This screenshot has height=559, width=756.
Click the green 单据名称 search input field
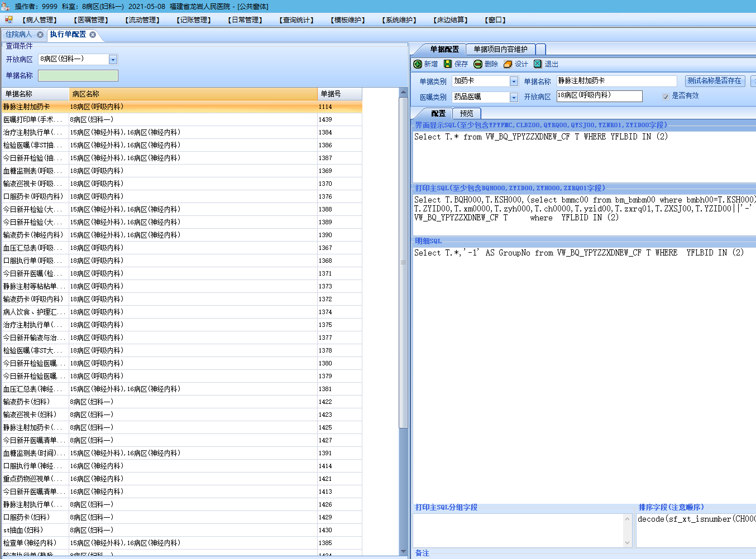(78, 75)
